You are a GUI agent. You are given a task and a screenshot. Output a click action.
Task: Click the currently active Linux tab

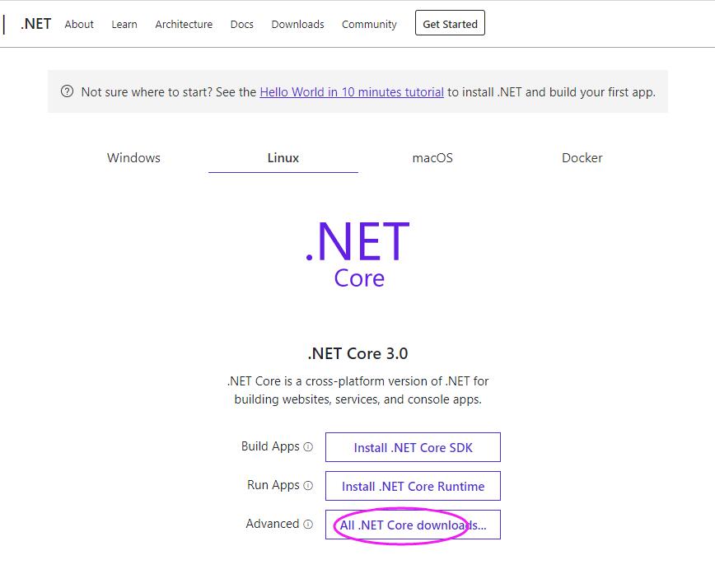coord(283,157)
